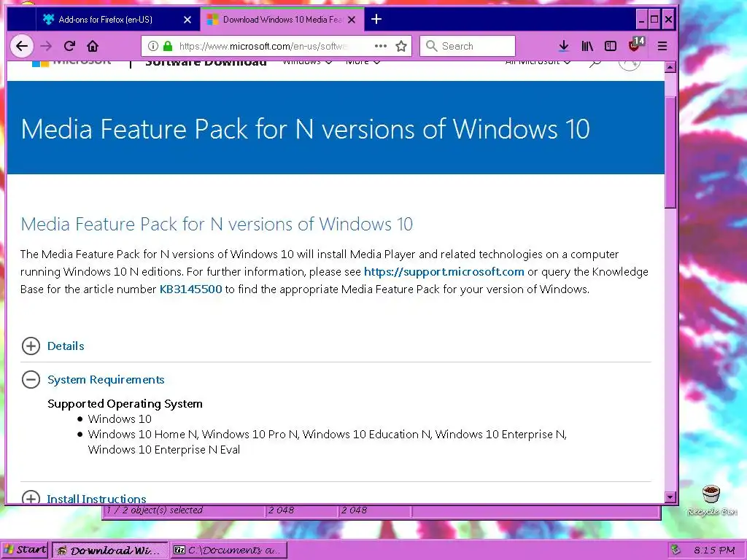Select the Recycle Bin desktop icon
This screenshot has height=560, width=747.
coord(712,500)
